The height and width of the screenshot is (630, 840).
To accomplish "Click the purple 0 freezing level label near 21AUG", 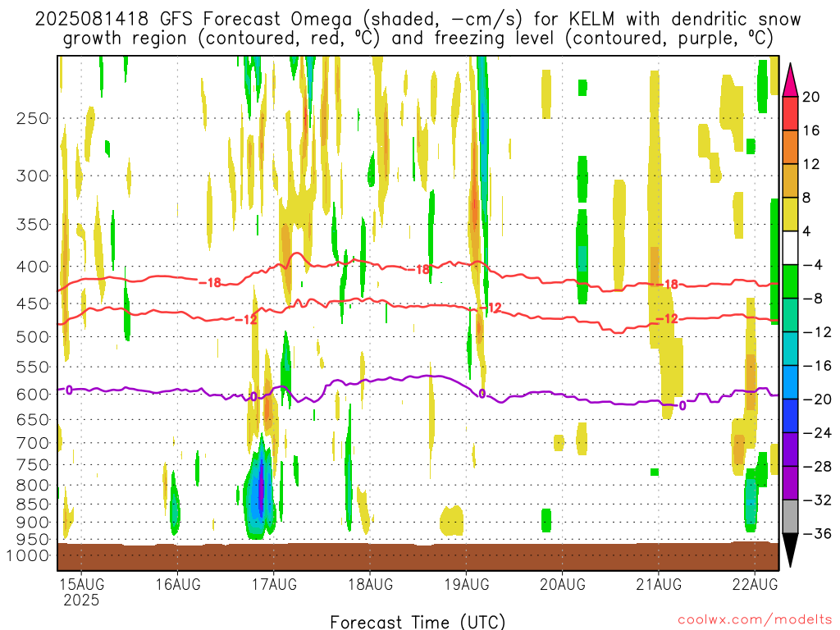I will click(682, 405).
